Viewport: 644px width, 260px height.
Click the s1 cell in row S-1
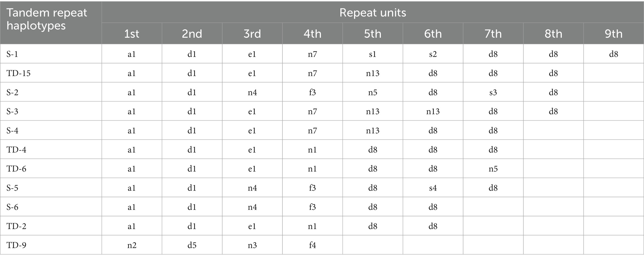coord(372,54)
